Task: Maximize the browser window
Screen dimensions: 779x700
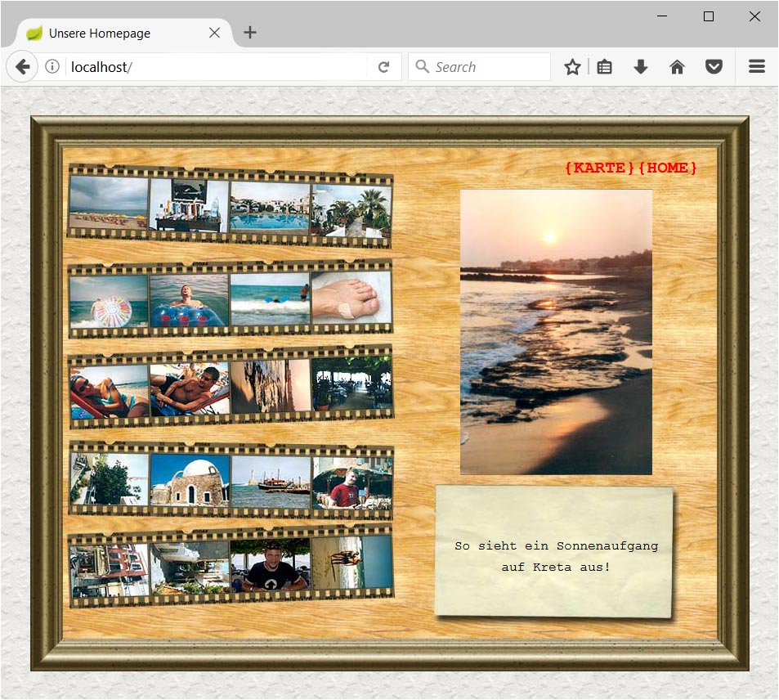Action: (709, 16)
